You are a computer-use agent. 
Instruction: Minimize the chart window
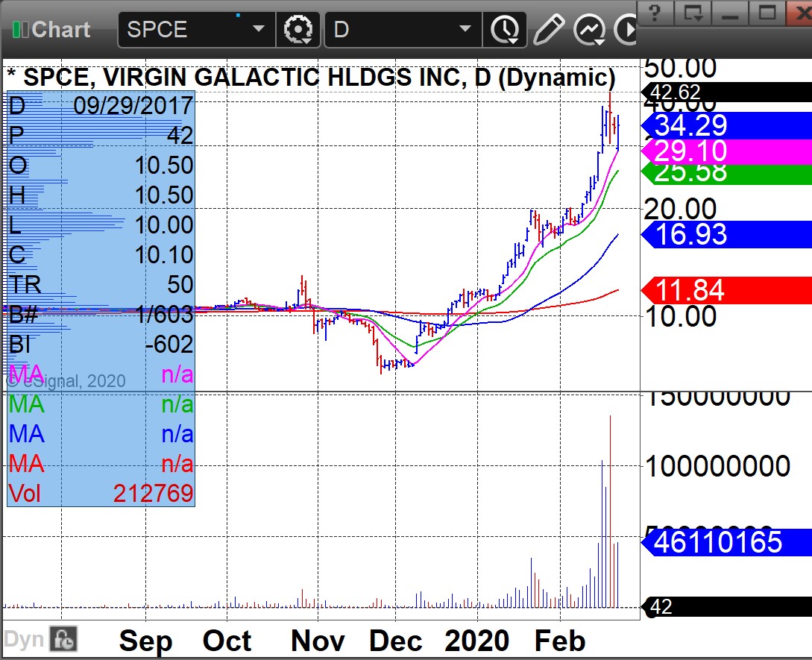click(x=730, y=13)
